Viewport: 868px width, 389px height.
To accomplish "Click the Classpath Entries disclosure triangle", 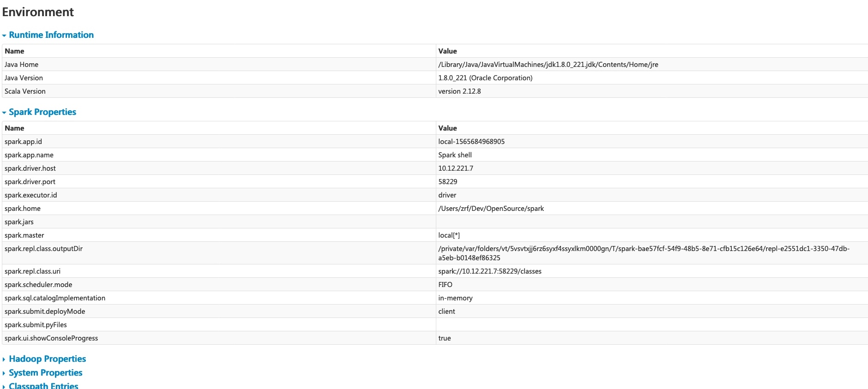I will point(5,385).
